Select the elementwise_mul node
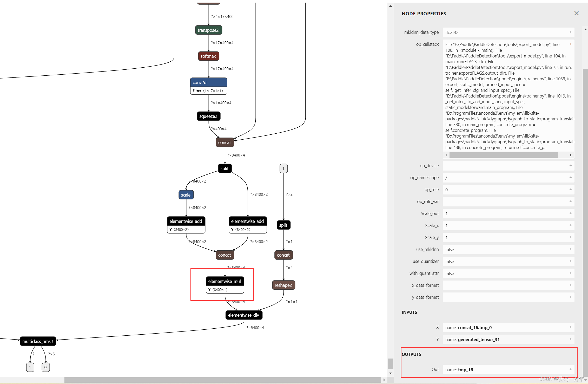Image resolution: width=588 pixels, height=384 pixels. pyautogui.click(x=225, y=281)
